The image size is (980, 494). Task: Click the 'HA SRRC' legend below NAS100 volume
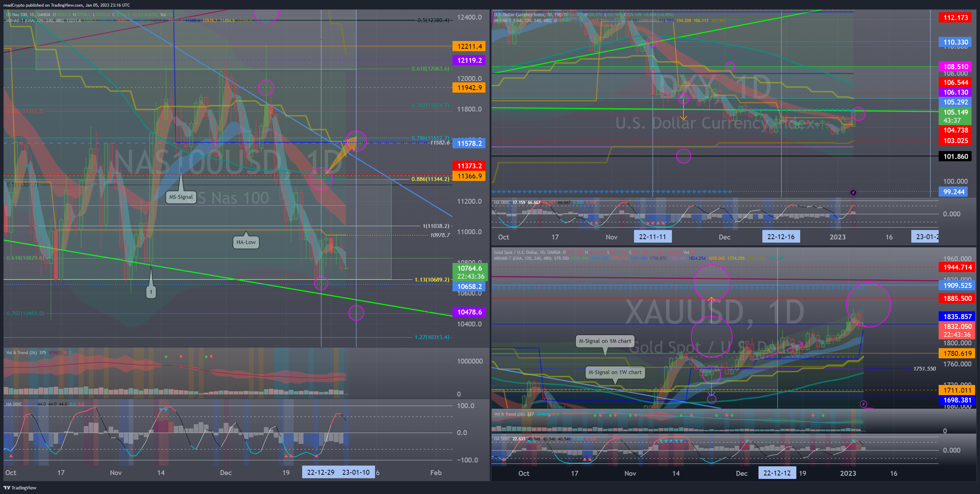14,404
